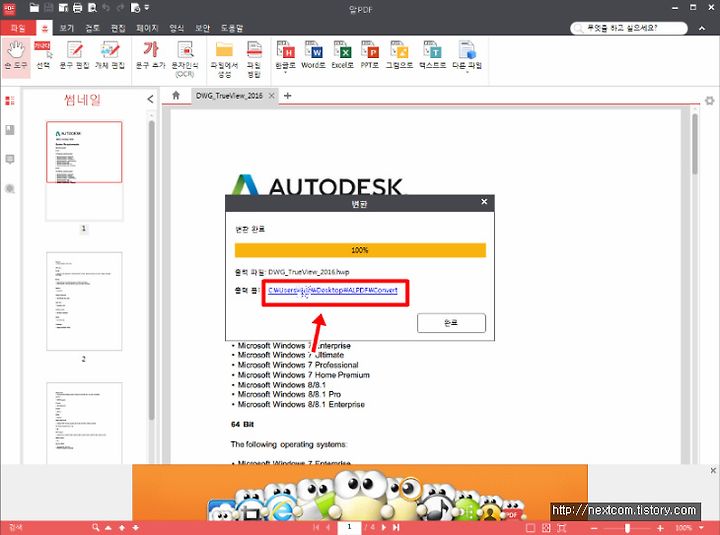The height and width of the screenshot is (535, 720).
Task: Open the text editing (문구 편집) tool
Action: pos(74,55)
